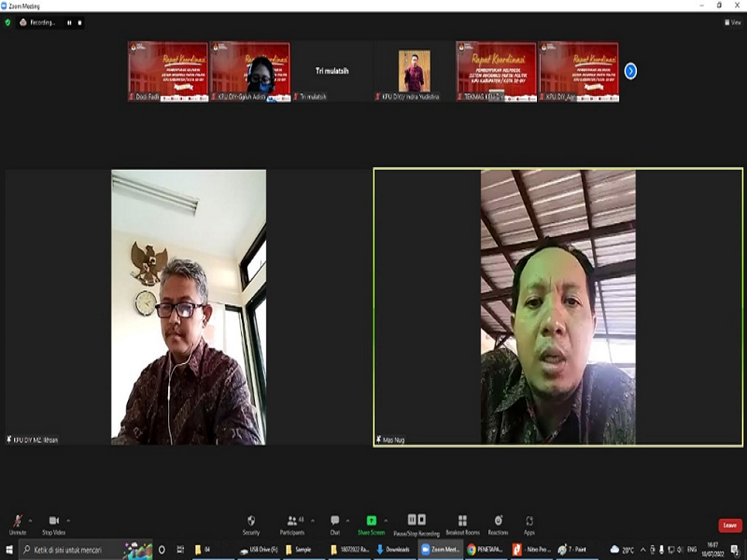747x560 pixels.
Task: Expand video options arrow beside Stop Video
Action: 68,520
